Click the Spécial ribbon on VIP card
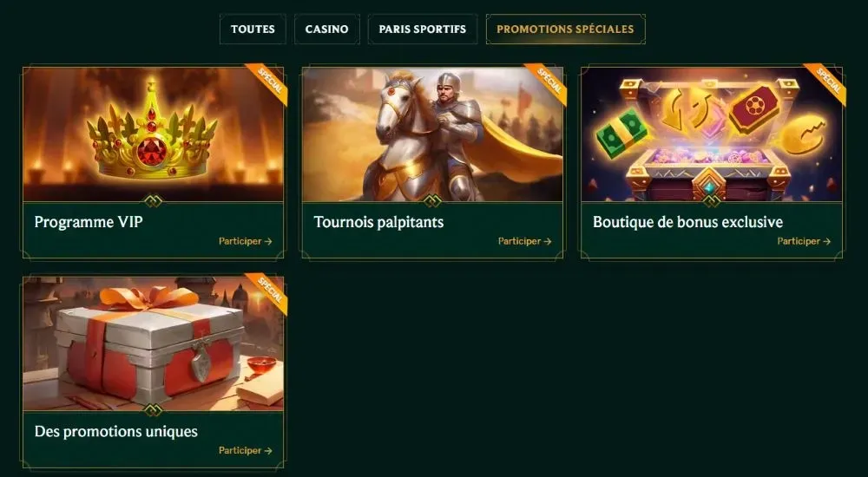Screen dimensions: 868x477 point(270,81)
